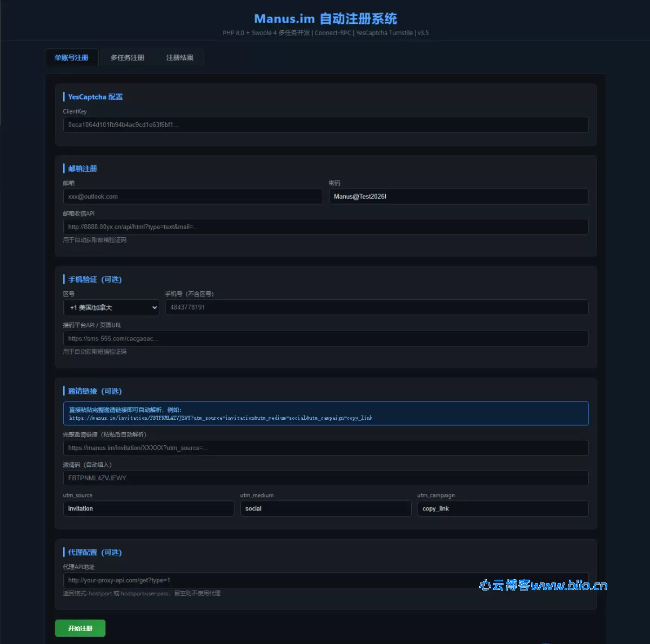Click the 邮箱收信API input field

325,226
